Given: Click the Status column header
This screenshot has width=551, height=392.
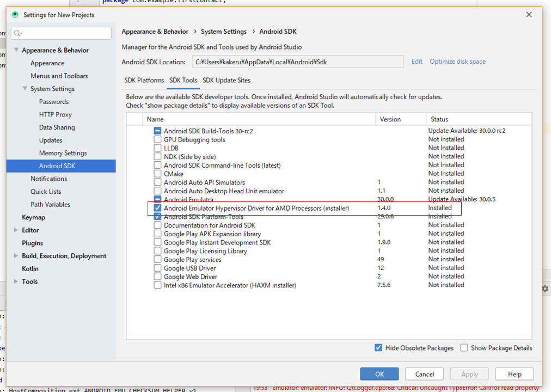Looking at the screenshot, I should (479, 119).
